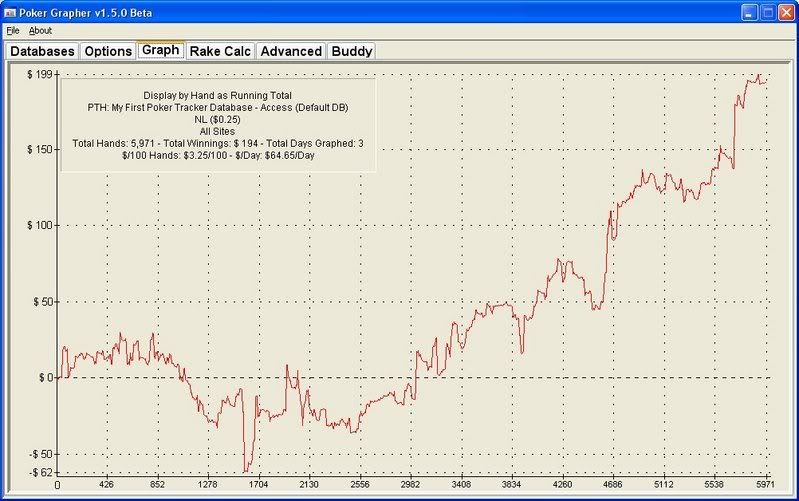The height and width of the screenshot is (501, 799).
Task: Switch to the Databases tab
Action: pos(42,51)
